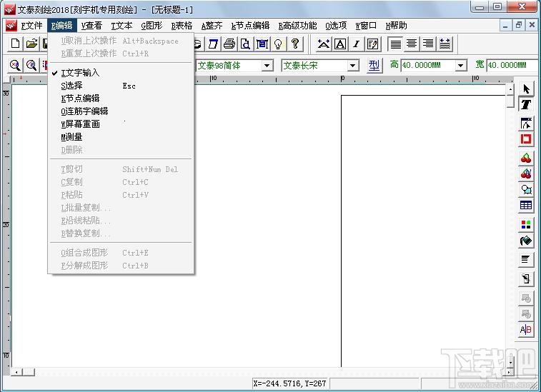Open the 节点编辑 menu in menu bar

pos(250,26)
